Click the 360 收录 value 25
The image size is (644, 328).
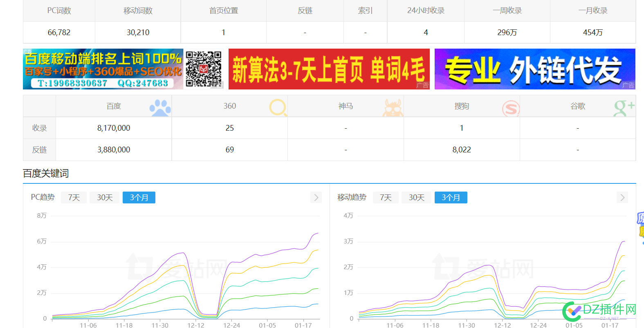[x=230, y=128]
